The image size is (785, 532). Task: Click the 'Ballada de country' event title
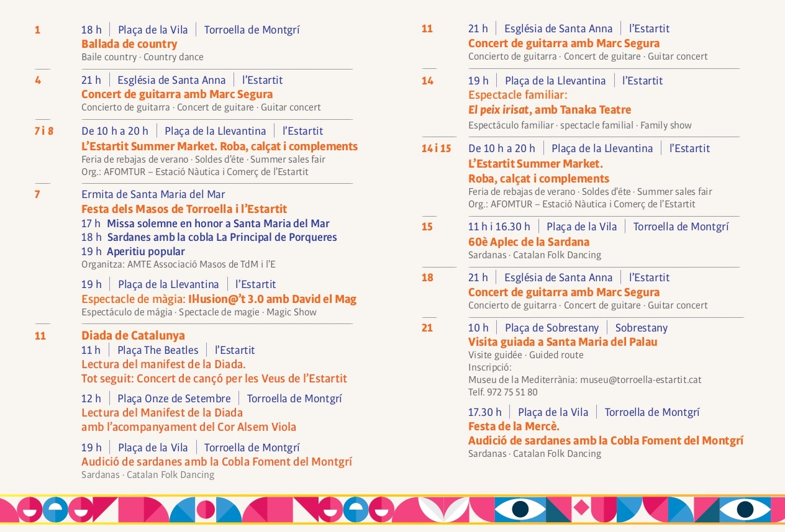129,44
